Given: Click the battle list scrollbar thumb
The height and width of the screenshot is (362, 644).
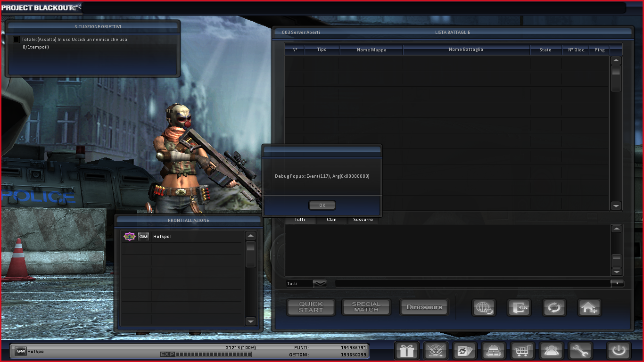Looking at the screenshot, I should click(616, 79).
